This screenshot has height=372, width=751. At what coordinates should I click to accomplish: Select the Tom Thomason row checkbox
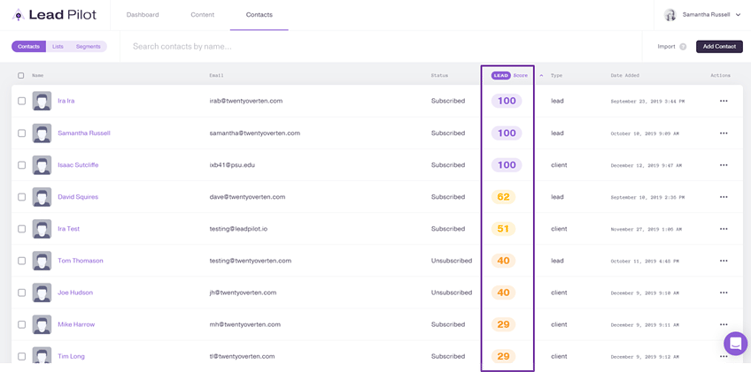(22, 261)
